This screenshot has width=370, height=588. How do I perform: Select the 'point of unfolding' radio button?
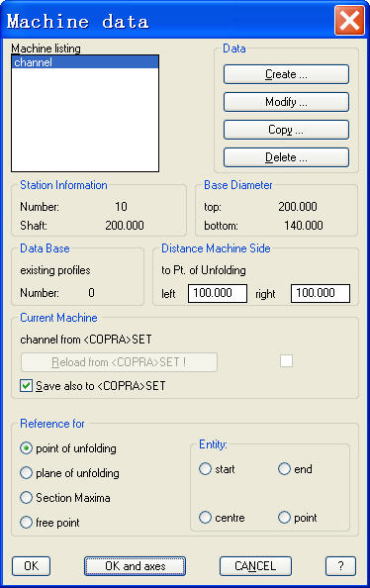[26, 448]
